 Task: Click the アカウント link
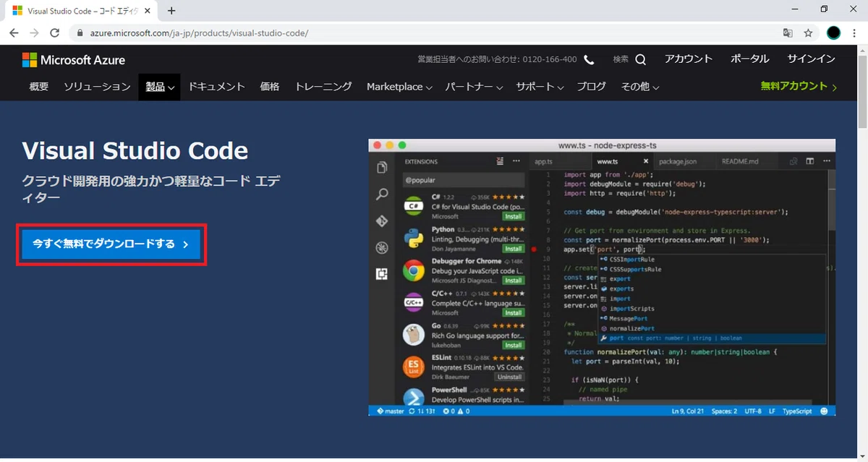tap(689, 59)
